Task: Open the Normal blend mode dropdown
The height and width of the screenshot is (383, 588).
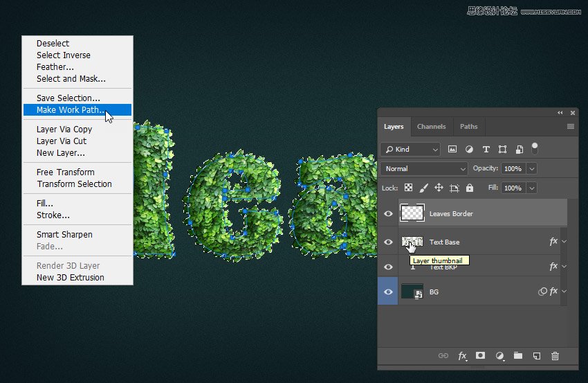Action: click(x=424, y=168)
